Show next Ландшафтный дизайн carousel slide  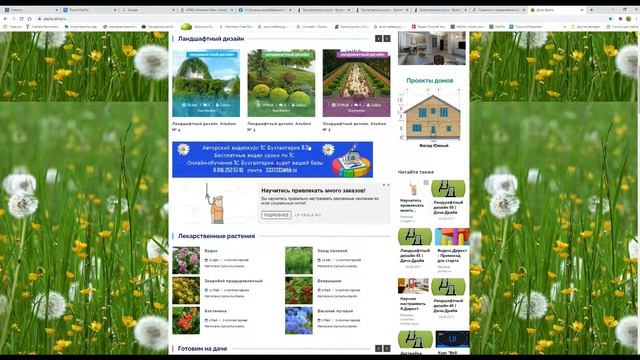point(387,38)
